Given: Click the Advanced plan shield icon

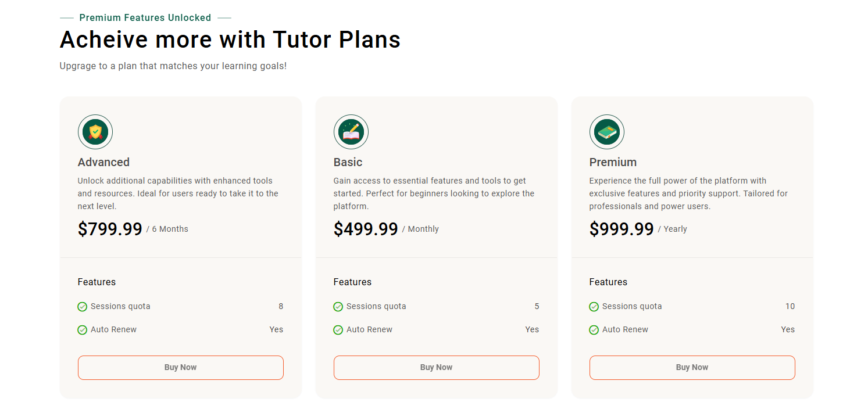Looking at the screenshot, I should coord(95,132).
